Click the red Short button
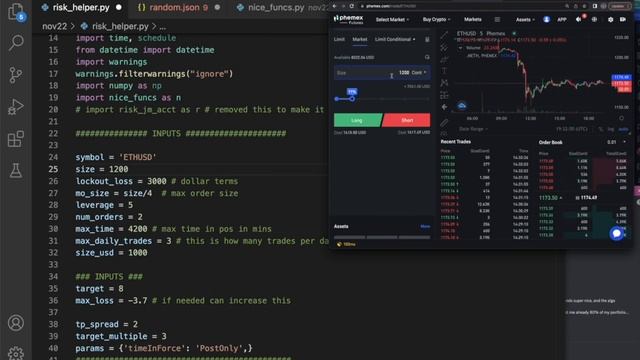This screenshot has height=360, width=640. point(407,120)
